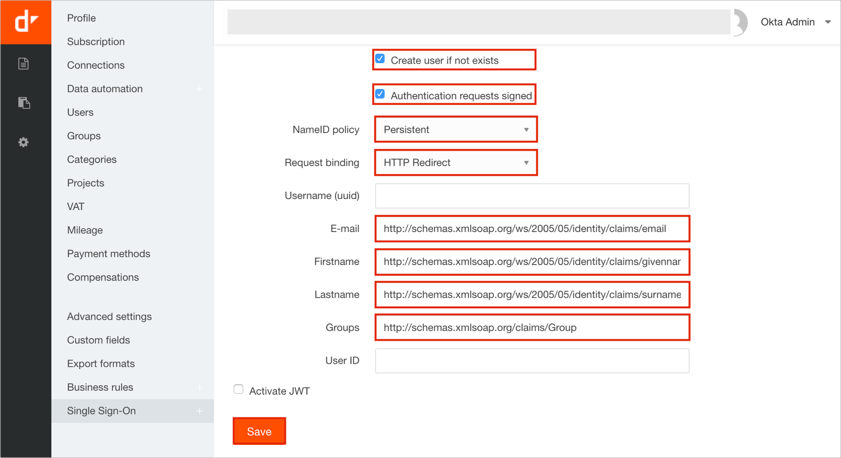Enable the Activate JWT checkbox

tap(238, 390)
